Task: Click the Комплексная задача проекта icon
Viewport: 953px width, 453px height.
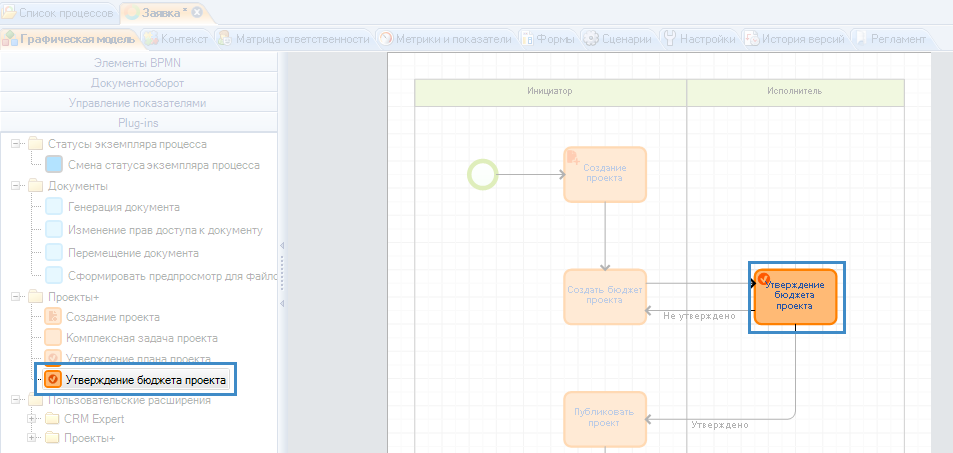Action: (x=54, y=338)
